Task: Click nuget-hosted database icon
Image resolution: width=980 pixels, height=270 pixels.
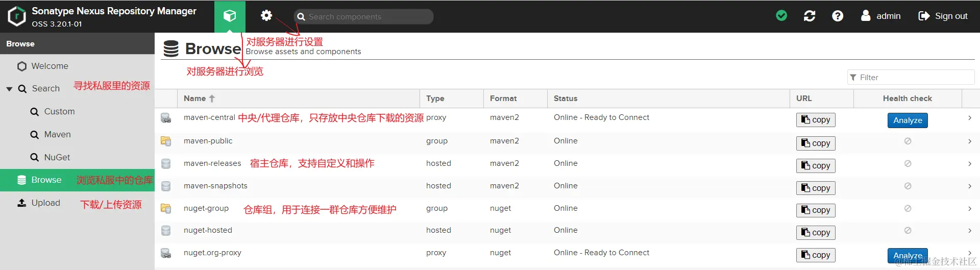Action: (166, 231)
